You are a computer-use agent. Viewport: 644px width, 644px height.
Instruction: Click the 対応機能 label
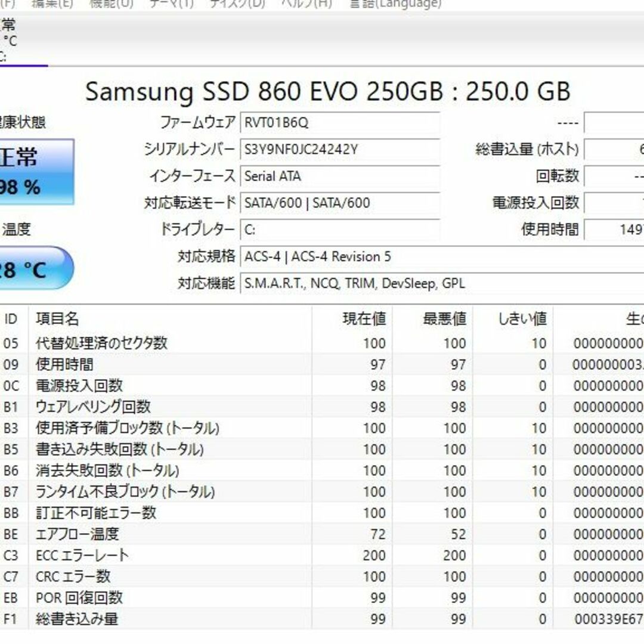(206, 283)
